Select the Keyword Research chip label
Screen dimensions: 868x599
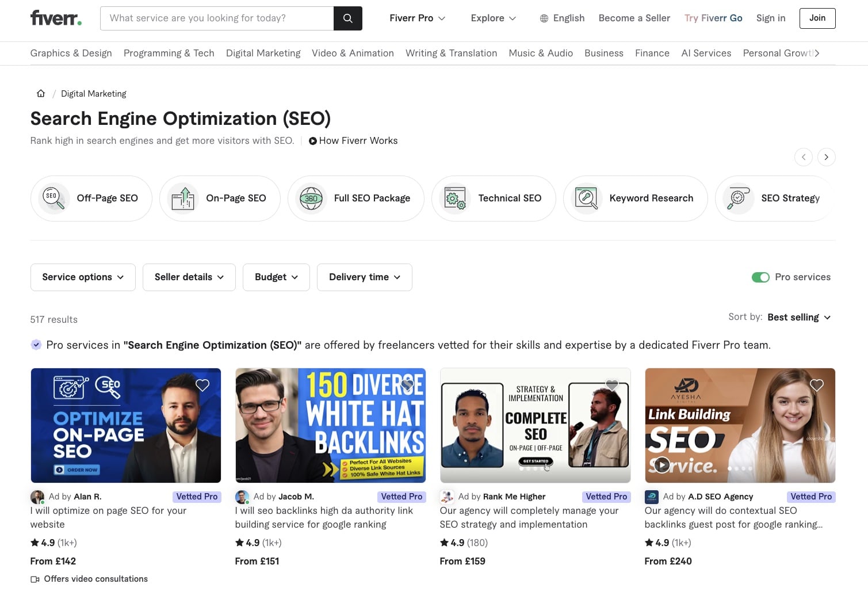[651, 198]
